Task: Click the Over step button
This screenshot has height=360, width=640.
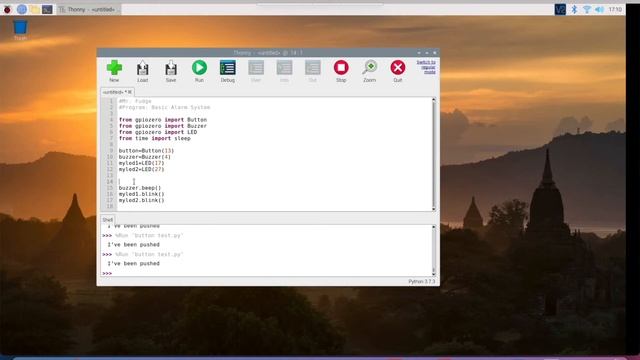Action: pos(256,71)
